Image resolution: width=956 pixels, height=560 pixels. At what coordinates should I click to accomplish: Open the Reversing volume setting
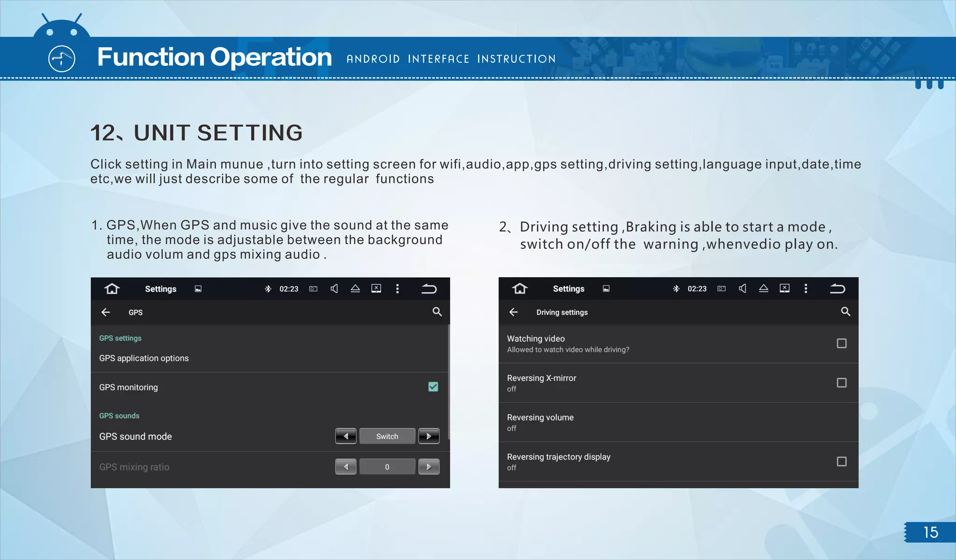coord(678,422)
